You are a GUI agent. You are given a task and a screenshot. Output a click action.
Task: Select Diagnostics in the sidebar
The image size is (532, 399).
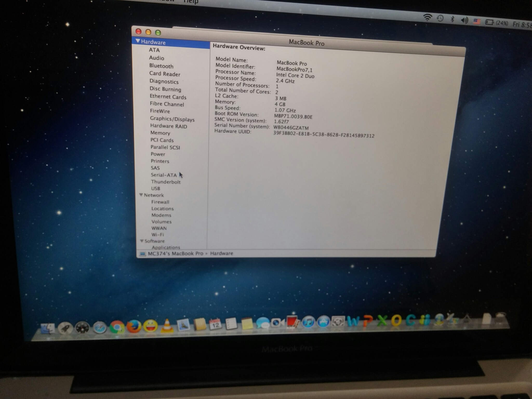point(164,81)
